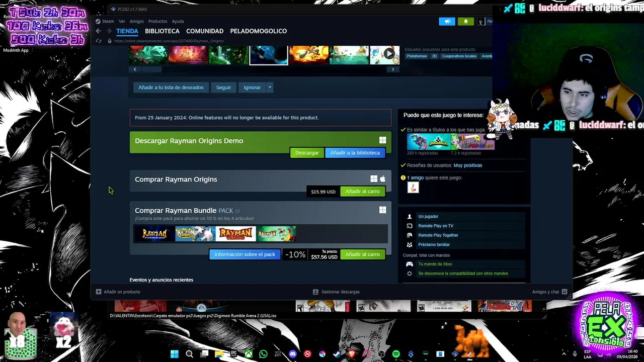The image size is (644, 362).
Task: Click the green Descargar demo button
Action: coord(307,153)
